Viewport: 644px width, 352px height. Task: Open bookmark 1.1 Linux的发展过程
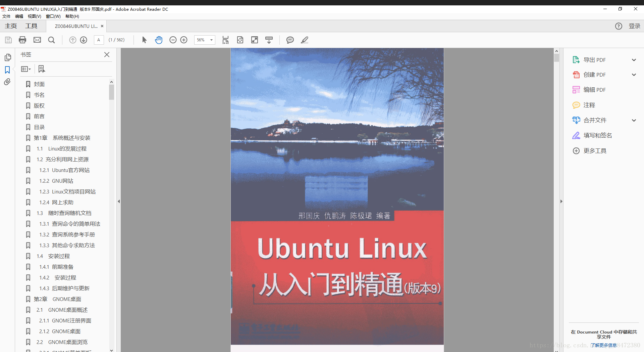tap(61, 149)
